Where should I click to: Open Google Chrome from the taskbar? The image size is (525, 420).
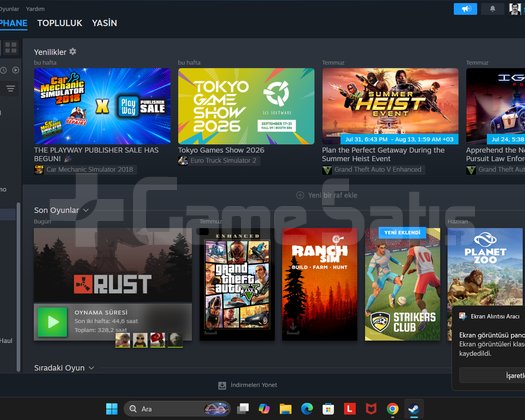[392, 409]
